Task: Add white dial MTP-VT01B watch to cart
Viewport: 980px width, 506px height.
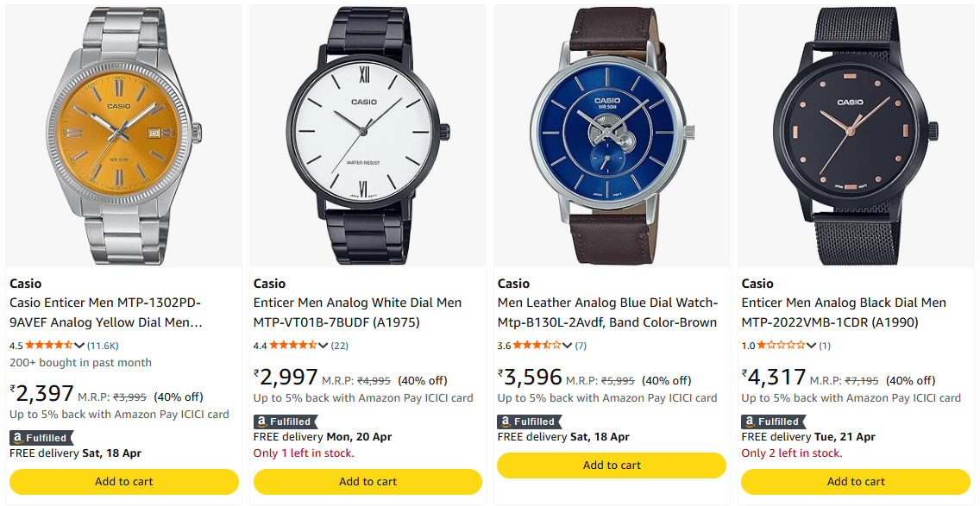Action: (x=368, y=482)
